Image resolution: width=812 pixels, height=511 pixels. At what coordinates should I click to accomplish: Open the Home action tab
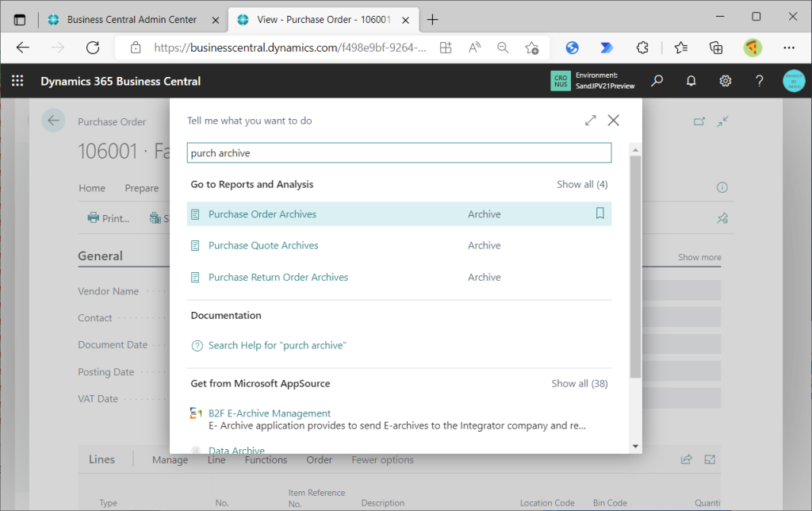pos(92,188)
